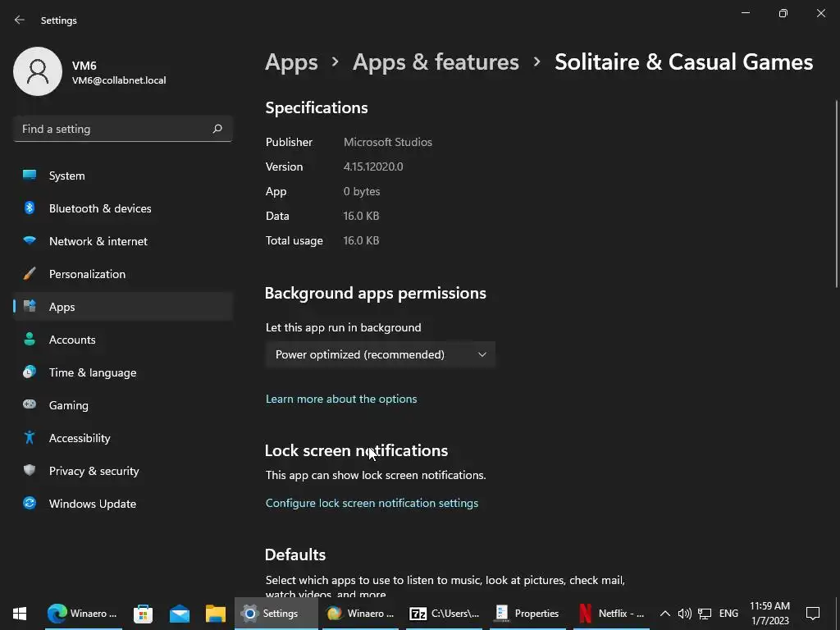Click the Windows Update sync icon
This screenshot has width=840, height=630.
coord(30,504)
